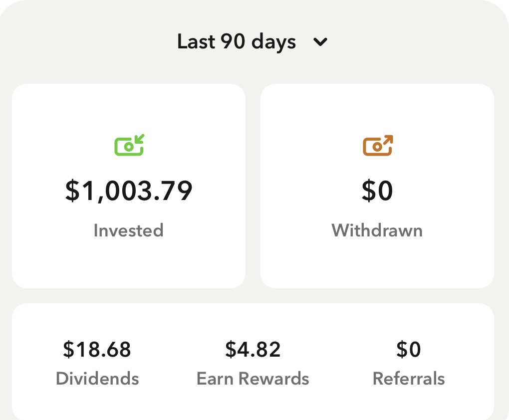Click the $4.82 earn rewards amount
This screenshot has width=509, height=420.
coord(253,350)
